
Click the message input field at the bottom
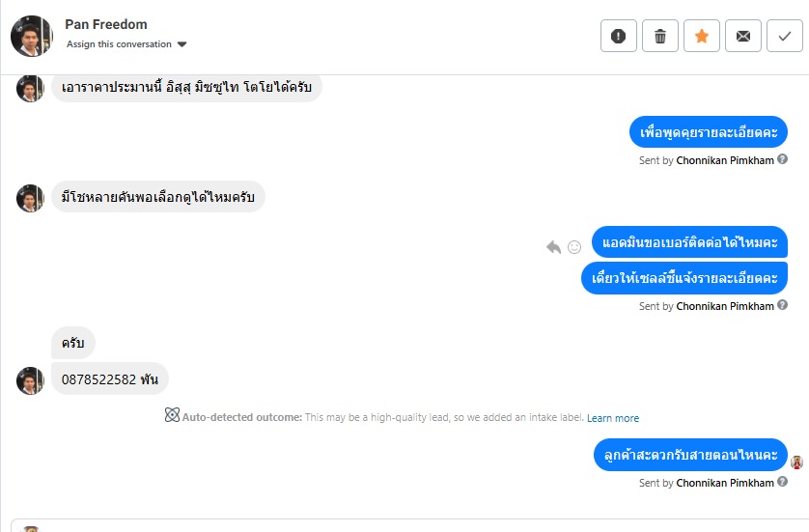[x=404, y=526]
